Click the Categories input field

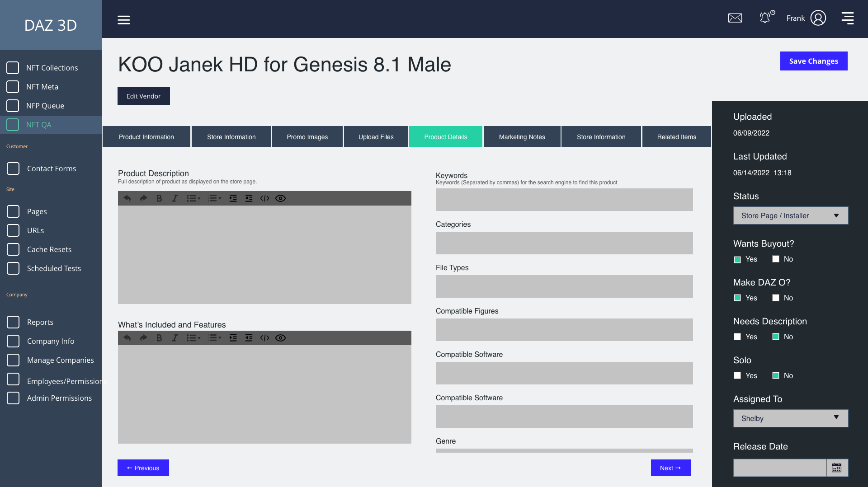coord(564,243)
